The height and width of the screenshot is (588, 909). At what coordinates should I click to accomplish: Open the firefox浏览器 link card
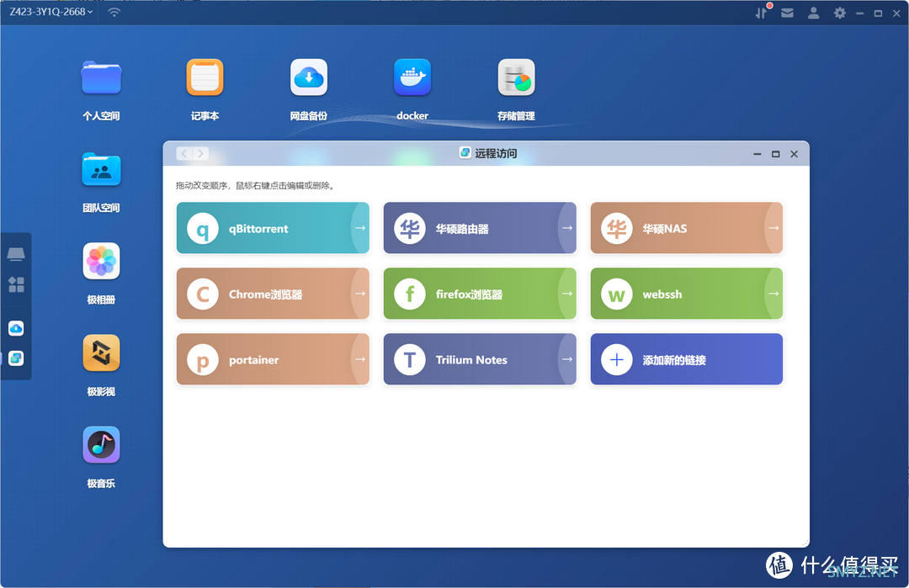480,293
